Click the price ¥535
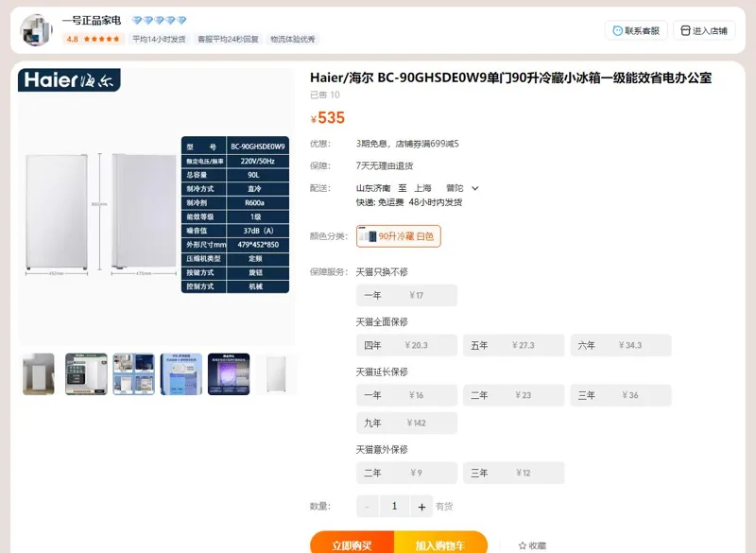This screenshot has width=756, height=553. 327,117
